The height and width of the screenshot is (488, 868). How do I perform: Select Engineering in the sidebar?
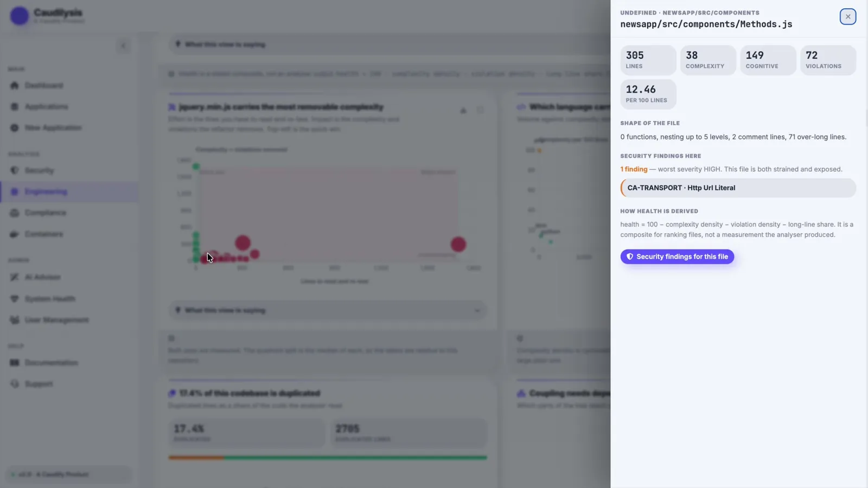point(69,191)
